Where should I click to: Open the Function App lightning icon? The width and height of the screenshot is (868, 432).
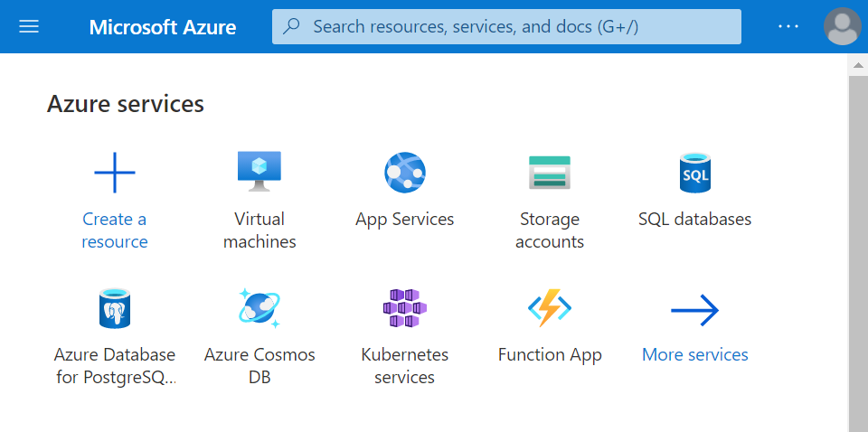(x=549, y=308)
